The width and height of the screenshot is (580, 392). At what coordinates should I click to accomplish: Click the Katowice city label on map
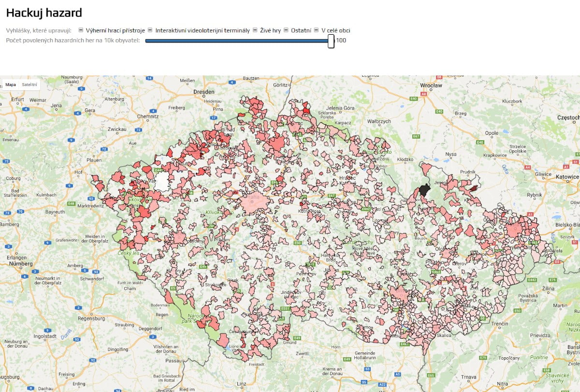pos(567,177)
